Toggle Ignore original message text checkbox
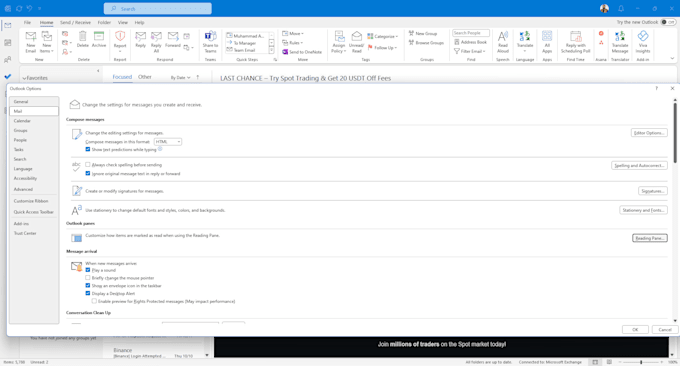 click(88, 173)
